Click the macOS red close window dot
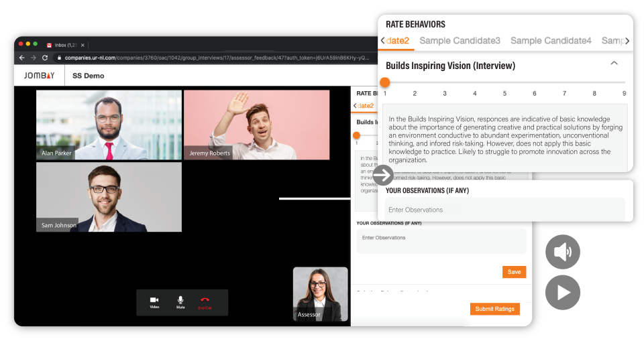The image size is (644, 347). [21, 44]
